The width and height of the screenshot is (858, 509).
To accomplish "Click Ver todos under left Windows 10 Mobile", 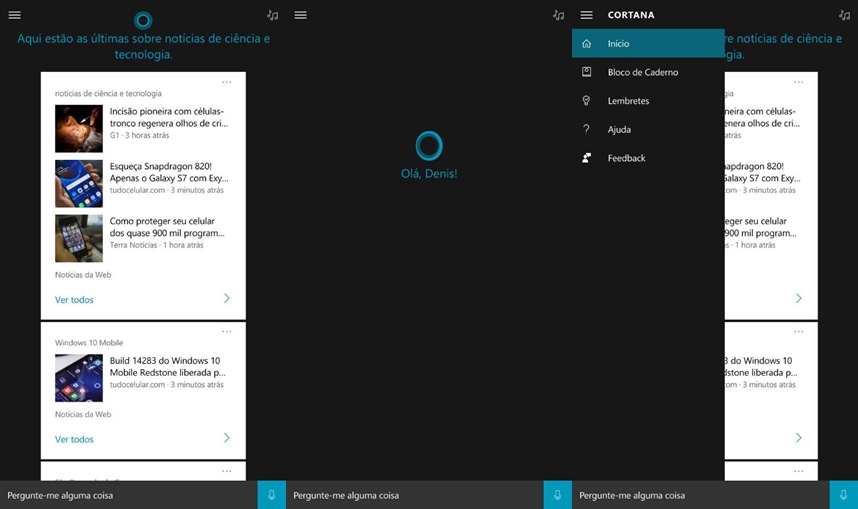I will (74, 439).
